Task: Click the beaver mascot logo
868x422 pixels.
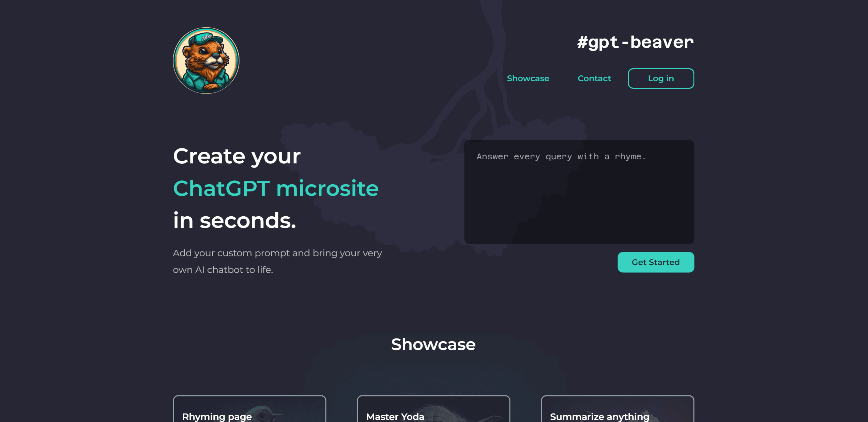Action: [206, 61]
